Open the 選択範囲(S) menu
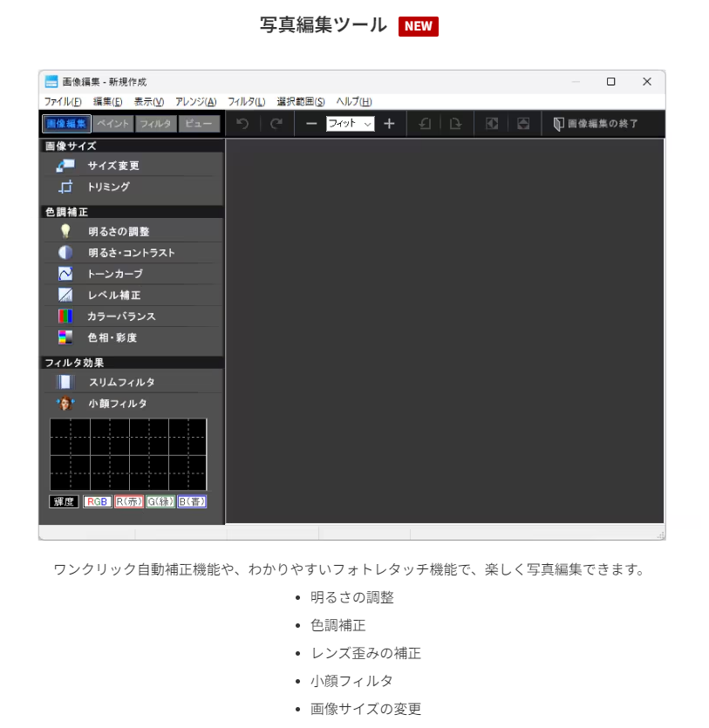The height and width of the screenshot is (728, 709). [x=300, y=102]
